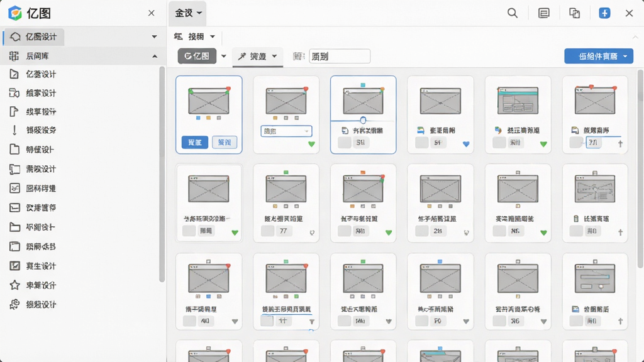Click the blue components button at top right
The width and height of the screenshot is (644, 362).
[x=599, y=56]
